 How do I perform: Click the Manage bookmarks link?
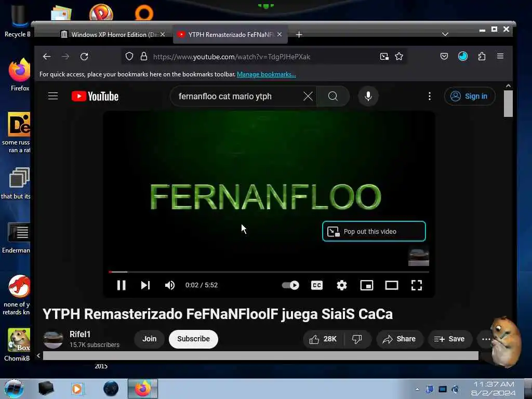(267, 74)
